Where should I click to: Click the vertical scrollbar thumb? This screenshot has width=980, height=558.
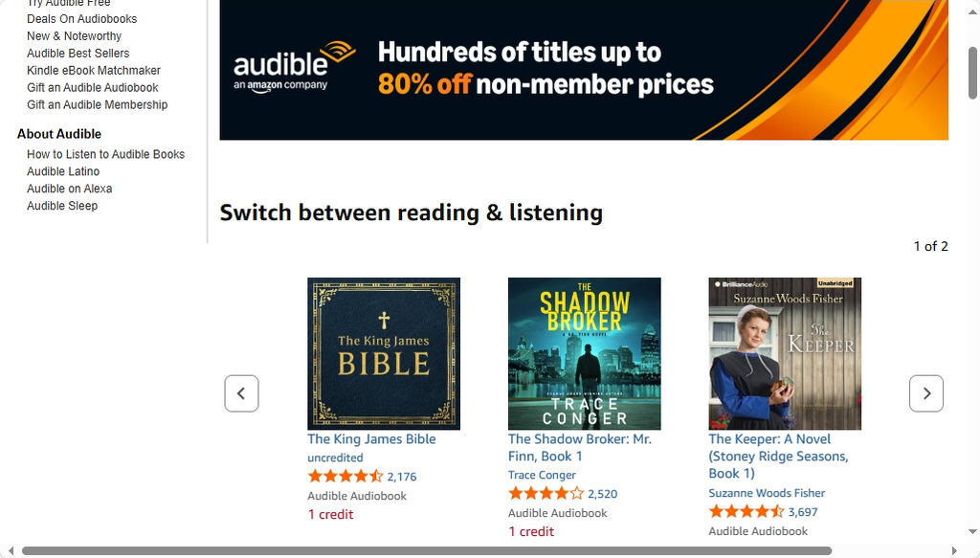[972, 69]
